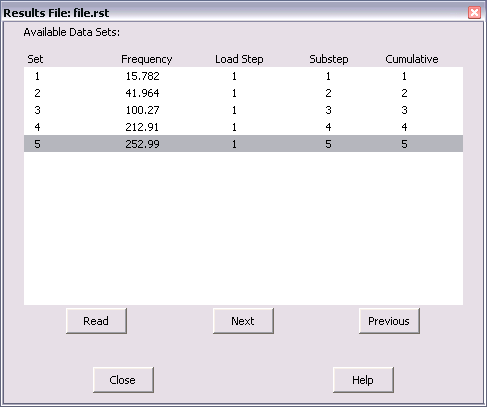Open Help for results file
This screenshot has width=487, height=407.
363,380
